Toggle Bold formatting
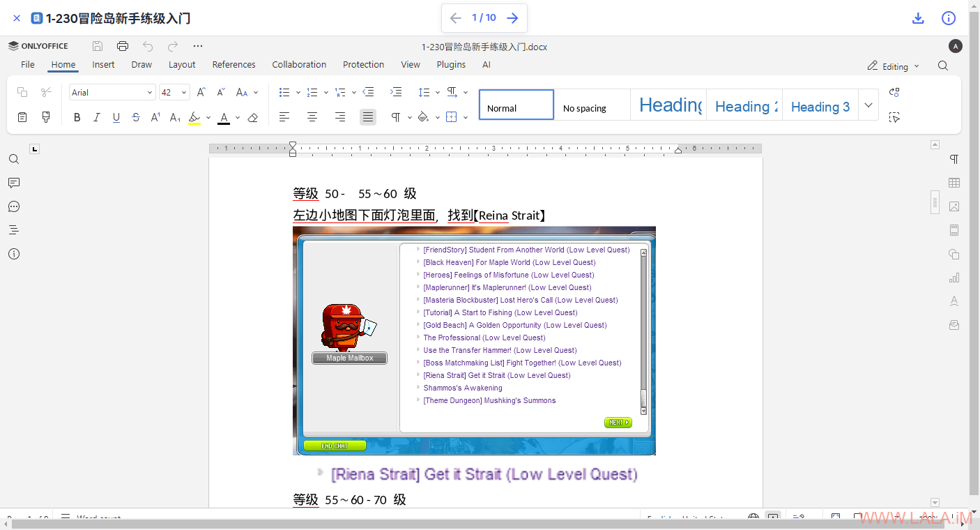980x530 pixels. coord(77,117)
